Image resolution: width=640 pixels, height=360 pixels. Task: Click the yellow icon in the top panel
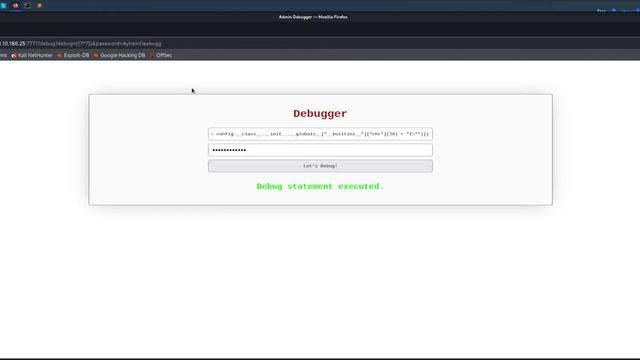pyautogui.click(x=39, y=5)
